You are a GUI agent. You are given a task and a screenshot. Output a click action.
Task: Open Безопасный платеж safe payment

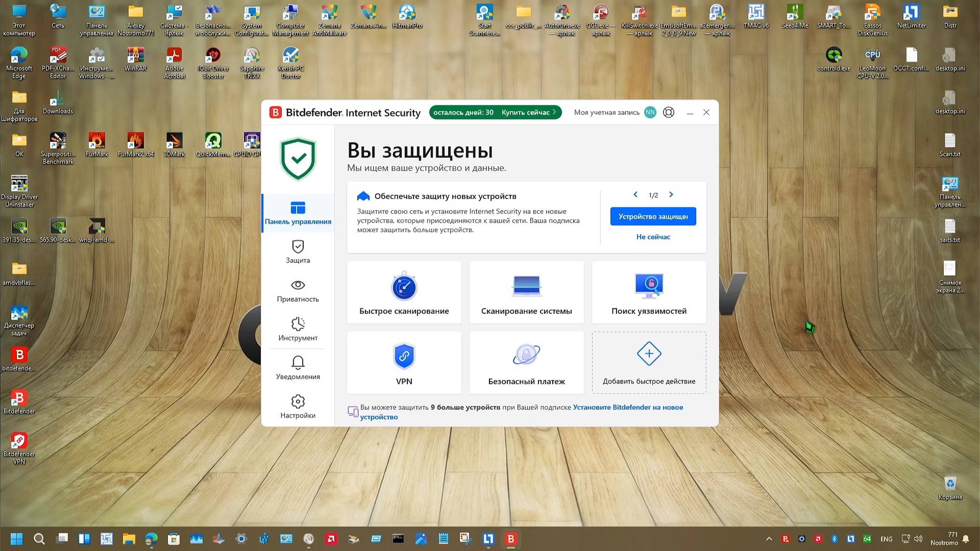pos(526,363)
